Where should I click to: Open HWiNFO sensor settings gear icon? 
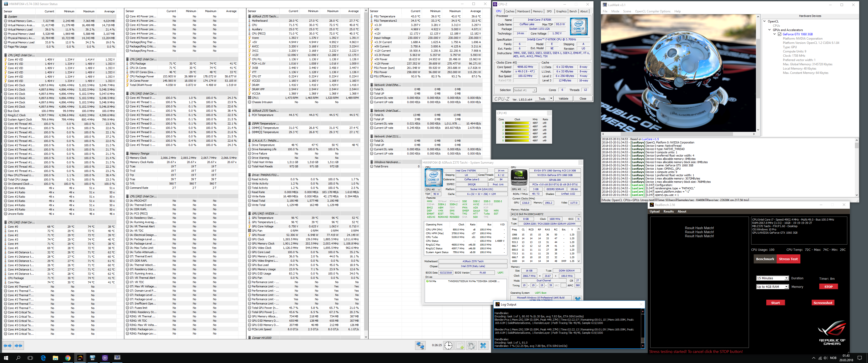click(471, 346)
